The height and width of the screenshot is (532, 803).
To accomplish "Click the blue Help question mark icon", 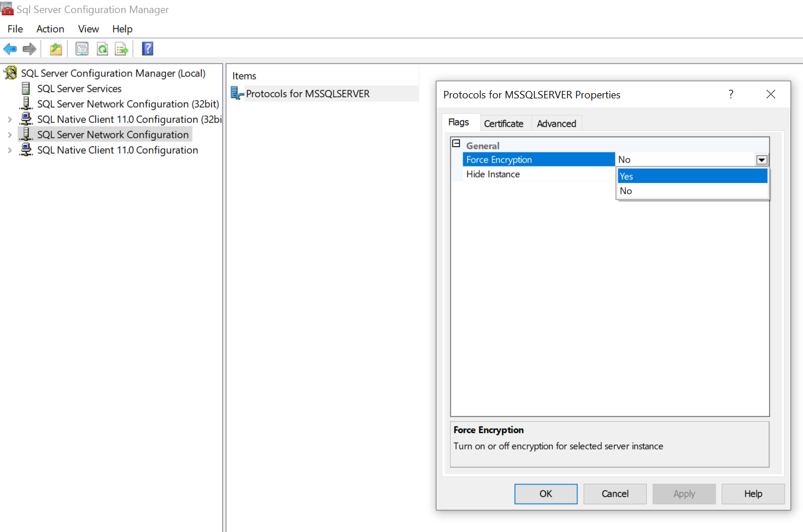I will tap(147, 48).
